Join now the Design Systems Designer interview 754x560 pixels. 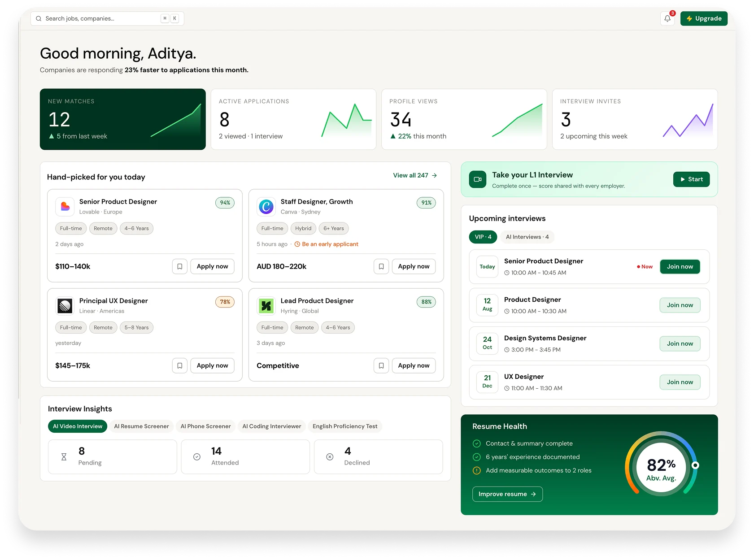[x=680, y=343]
